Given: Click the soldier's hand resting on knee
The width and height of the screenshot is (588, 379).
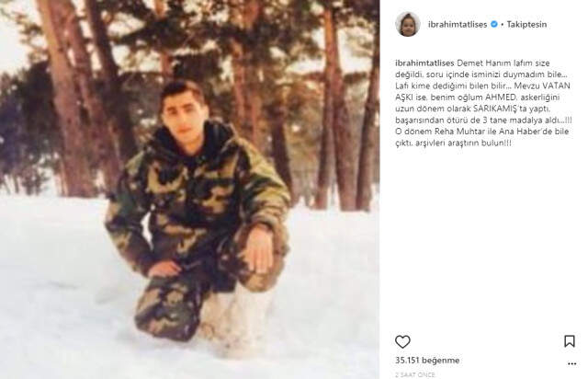Looking at the screenshot, I should point(259,249).
